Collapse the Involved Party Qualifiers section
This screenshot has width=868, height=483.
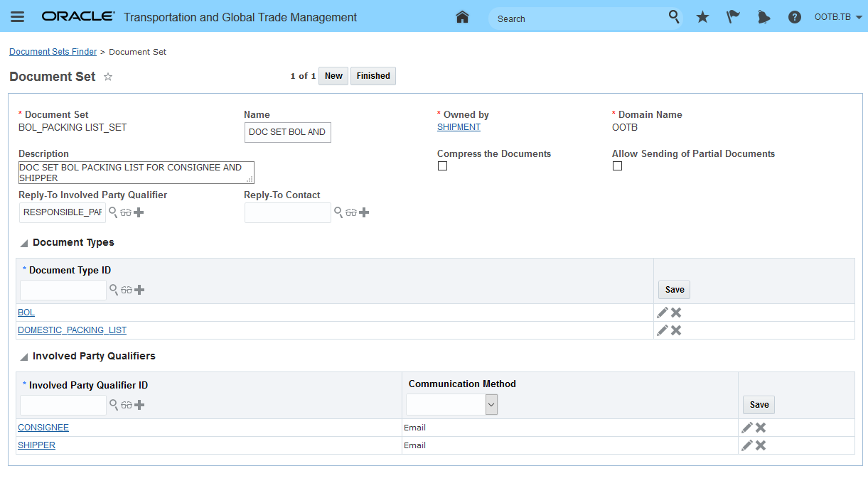click(x=24, y=357)
